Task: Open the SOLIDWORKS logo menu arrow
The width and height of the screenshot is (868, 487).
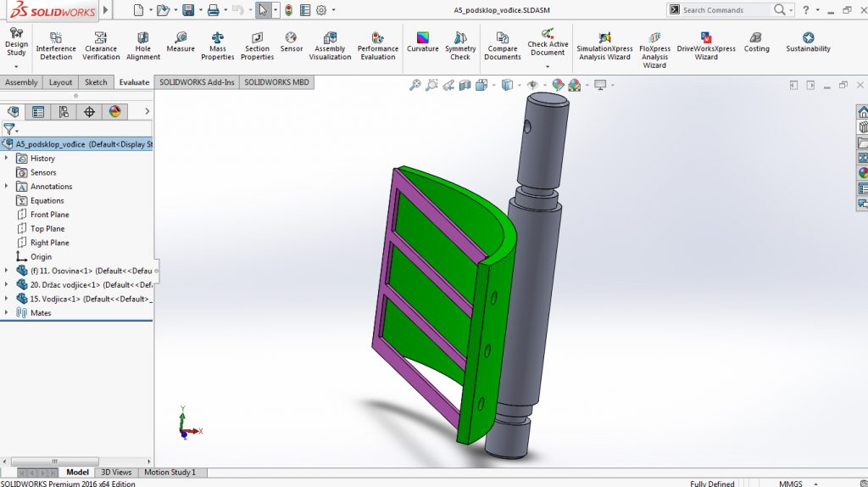Action: point(106,9)
